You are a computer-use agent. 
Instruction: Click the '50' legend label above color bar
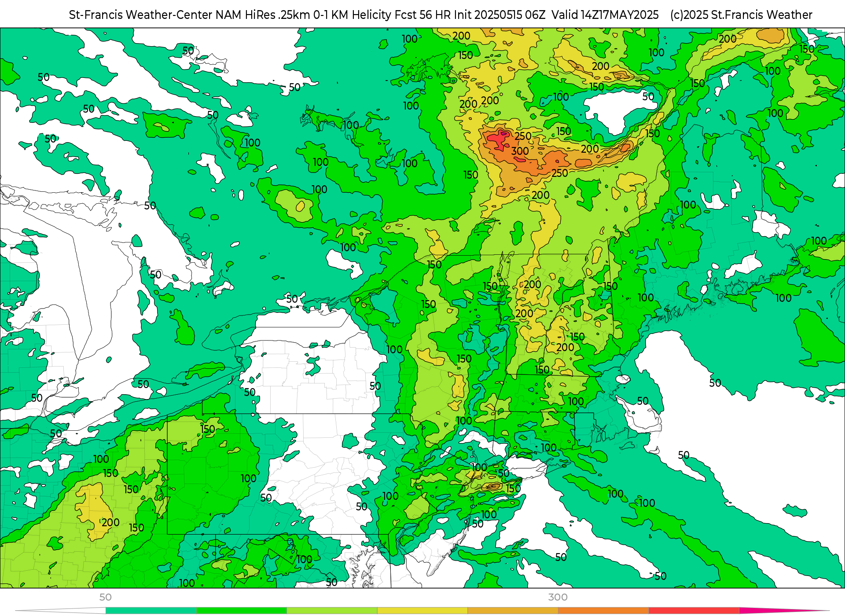(106, 597)
